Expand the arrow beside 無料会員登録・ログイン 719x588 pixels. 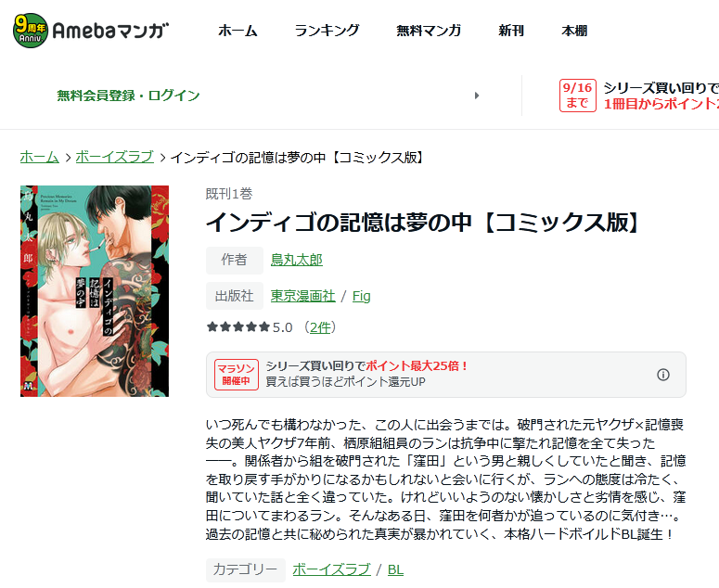tap(477, 96)
